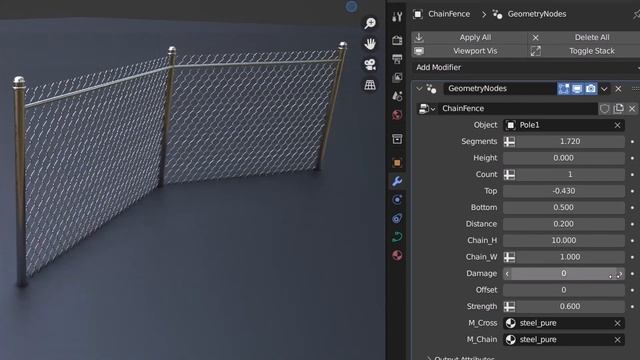Open the Add Modifier dropdown
Screen dimensions: 640x360
526,67
